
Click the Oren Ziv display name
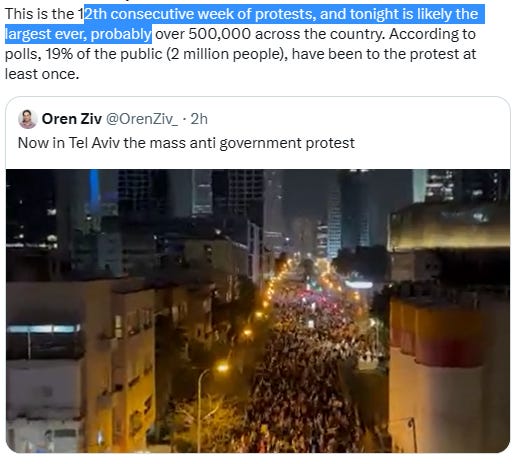tap(72, 119)
